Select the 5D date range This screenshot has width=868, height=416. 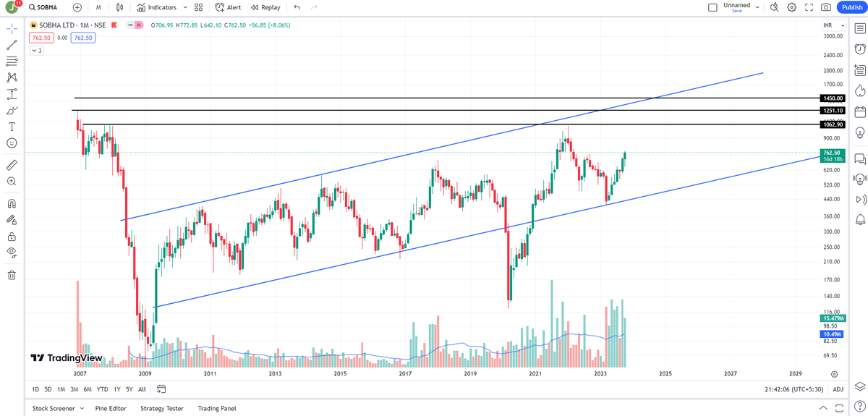tap(48, 389)
